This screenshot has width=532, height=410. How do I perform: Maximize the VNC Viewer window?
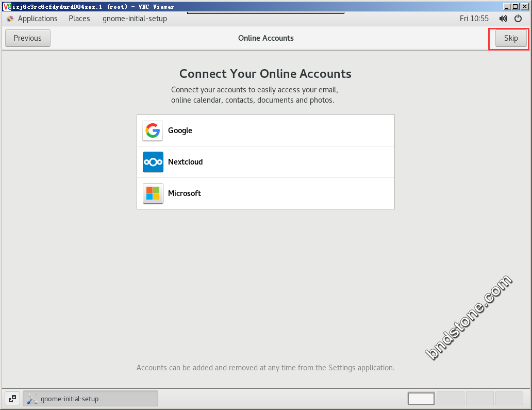click(516, 7)
